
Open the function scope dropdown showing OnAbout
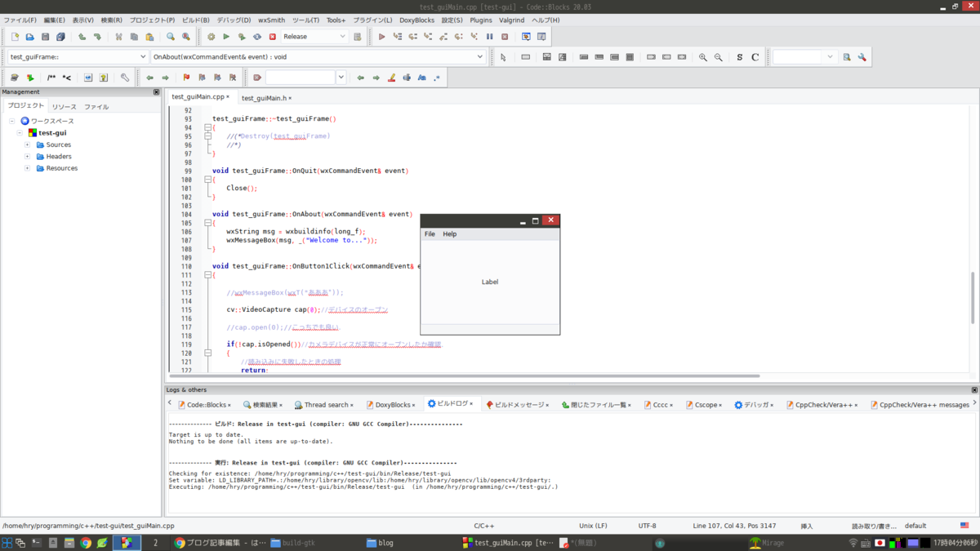482,56
